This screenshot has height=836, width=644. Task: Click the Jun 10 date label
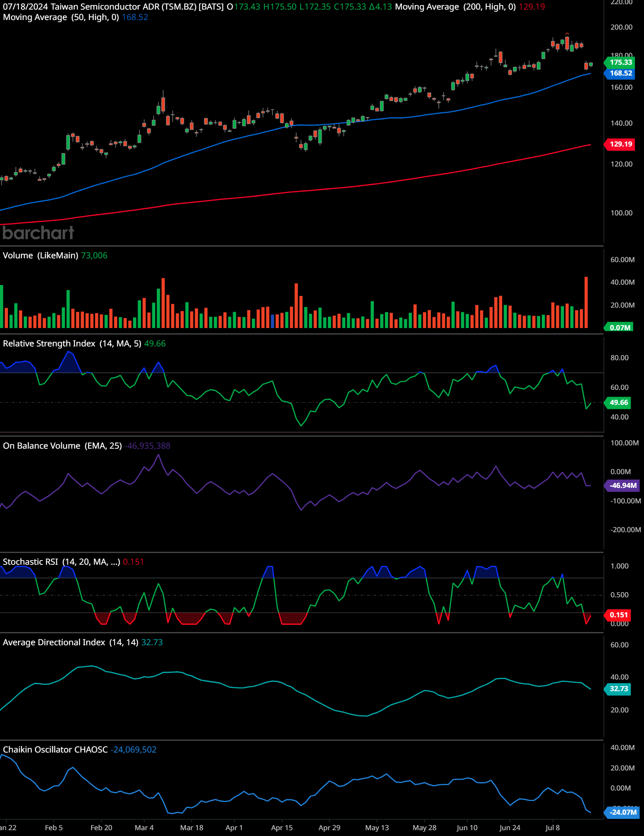click(467, 828)
